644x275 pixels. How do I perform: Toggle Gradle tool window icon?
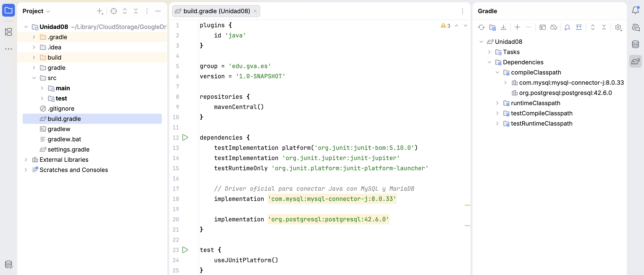635,61
